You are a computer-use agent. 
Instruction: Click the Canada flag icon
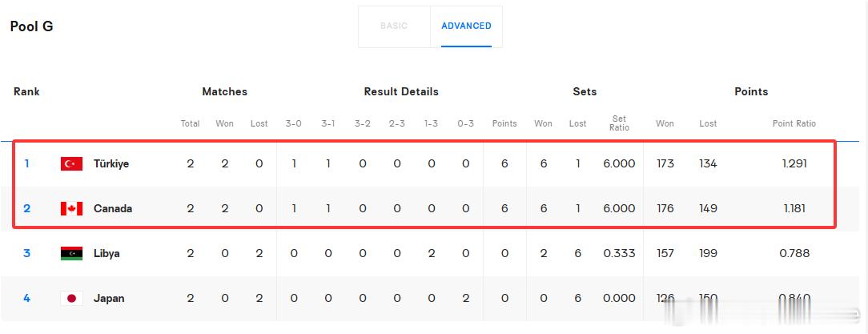71,208
